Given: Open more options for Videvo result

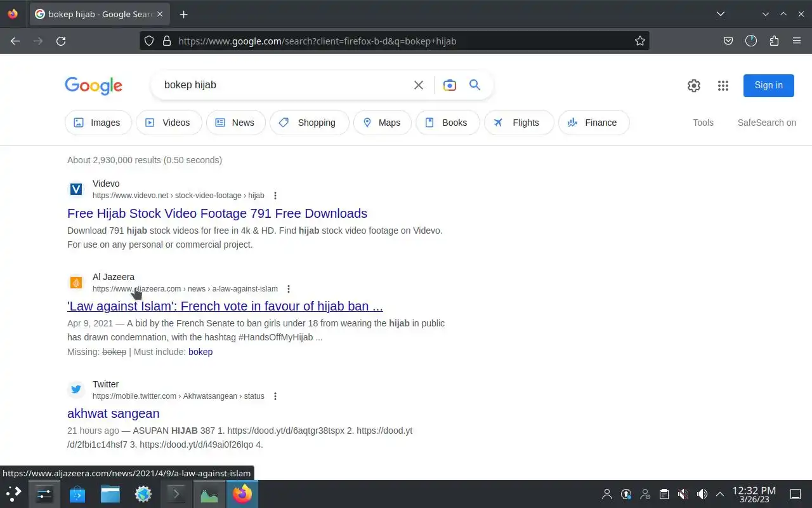Looking at the screenshot, I should (x=275, y=196).
